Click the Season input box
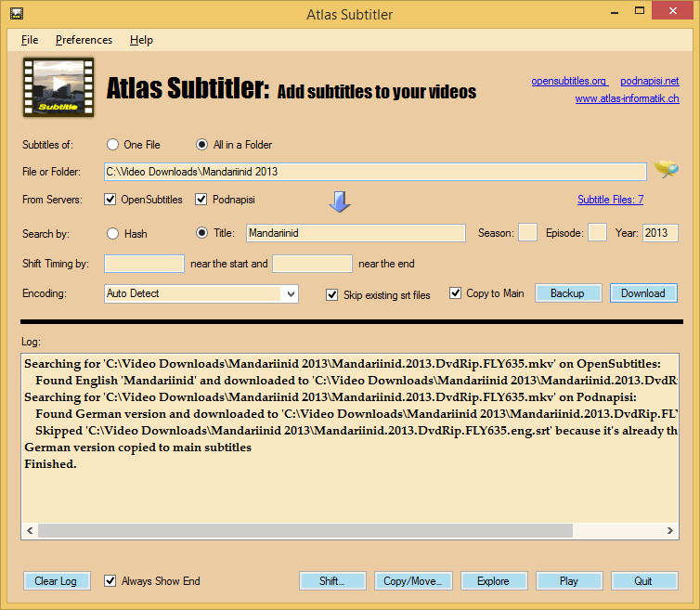Screen dimensions: 700x610 coord(527,233)
